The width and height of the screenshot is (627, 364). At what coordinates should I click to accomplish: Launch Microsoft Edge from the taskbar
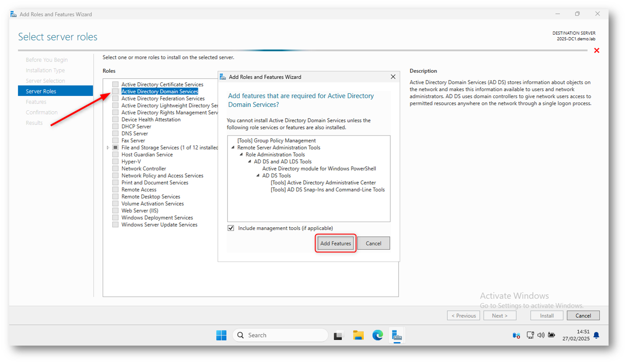coord(378,335)
